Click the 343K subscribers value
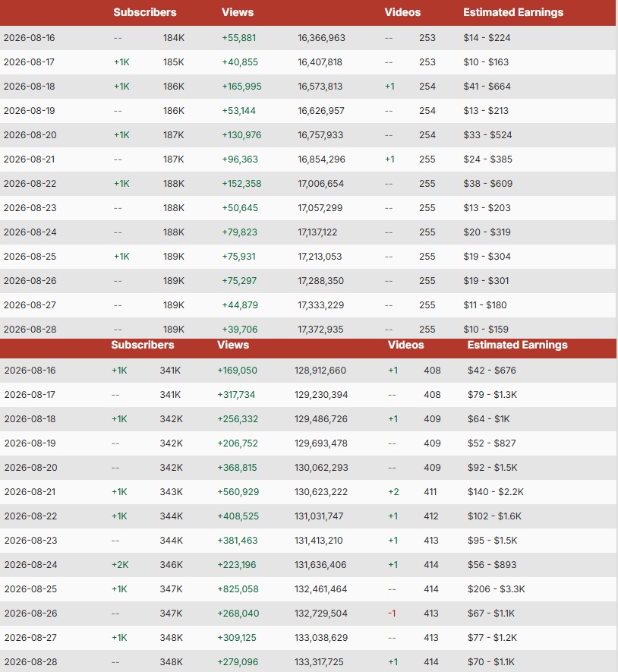The height and width of the screenshot is (672, 618). click(172, 492)
